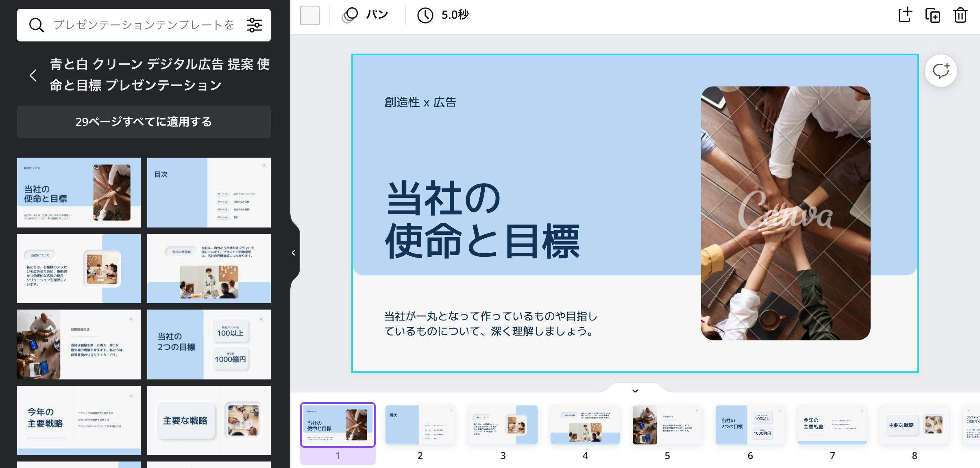
Task: Select the 当社の使命と目標 title slide thumbnail
Action: tap(78, 192)
